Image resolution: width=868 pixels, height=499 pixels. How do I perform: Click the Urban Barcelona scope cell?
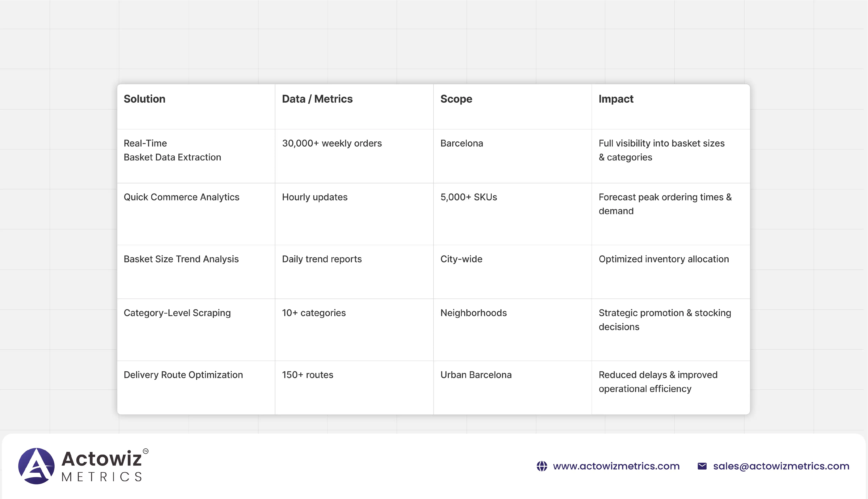point(476,375)
